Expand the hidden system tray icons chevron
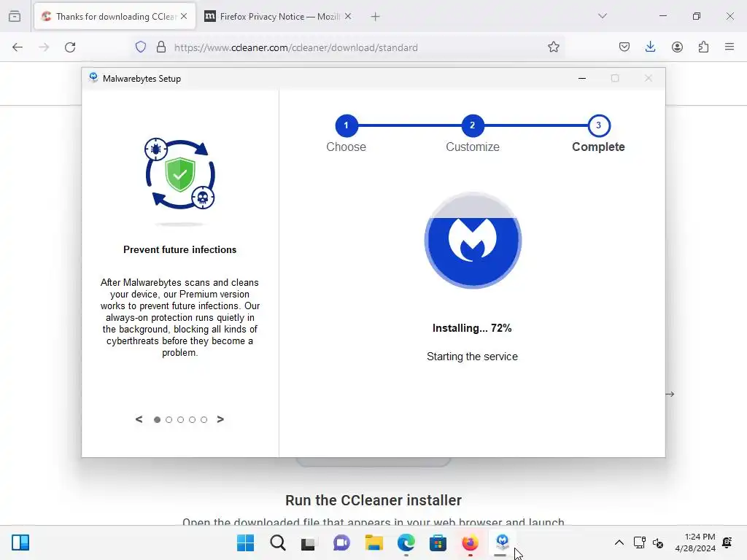Screen dimensions: 747x560 pyautogui.click(x=619, y=542)
